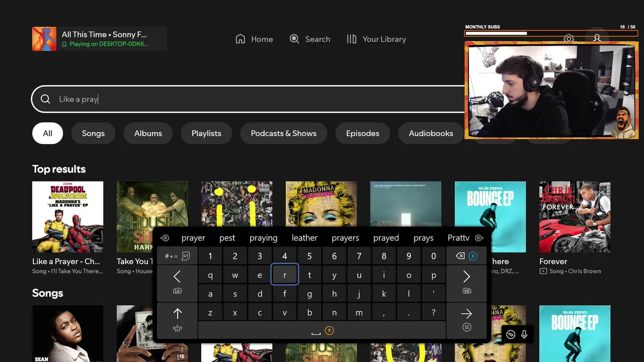
Task: Tap the number 5 key
Action: [309, 256]
